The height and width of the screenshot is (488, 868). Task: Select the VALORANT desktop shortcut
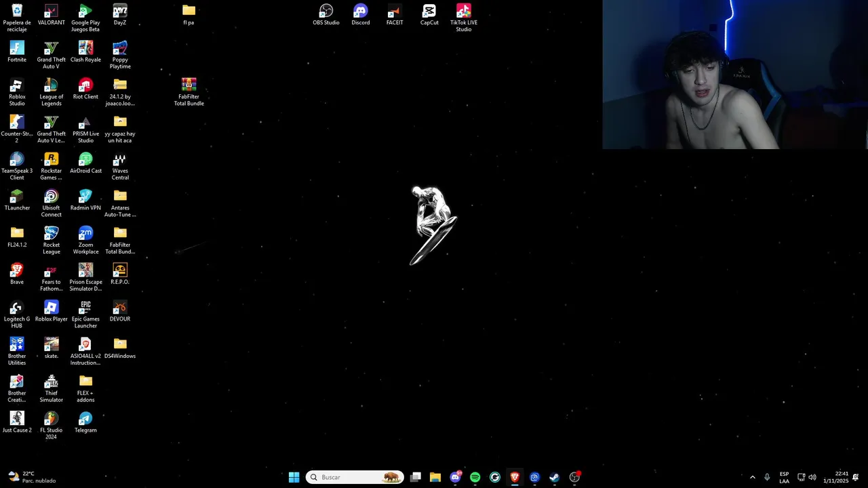point(52,14)
